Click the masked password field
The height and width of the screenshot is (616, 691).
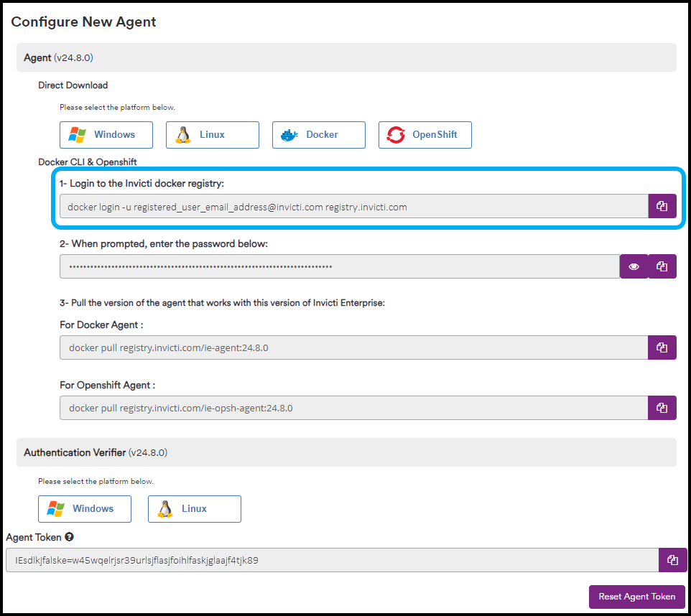tap(340, 266)
